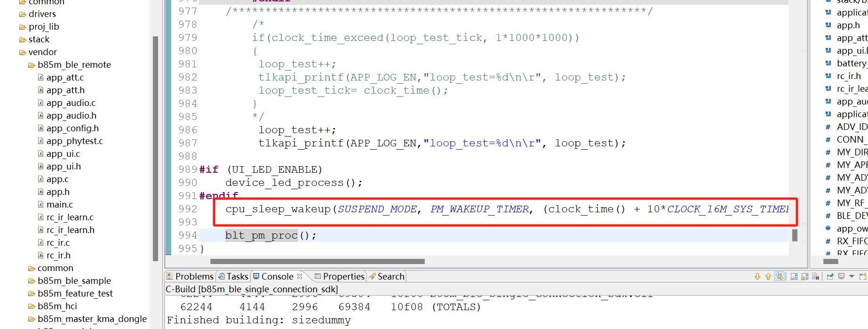Switch to the Problems tab
868x329 pixels.
pos(190,277)
